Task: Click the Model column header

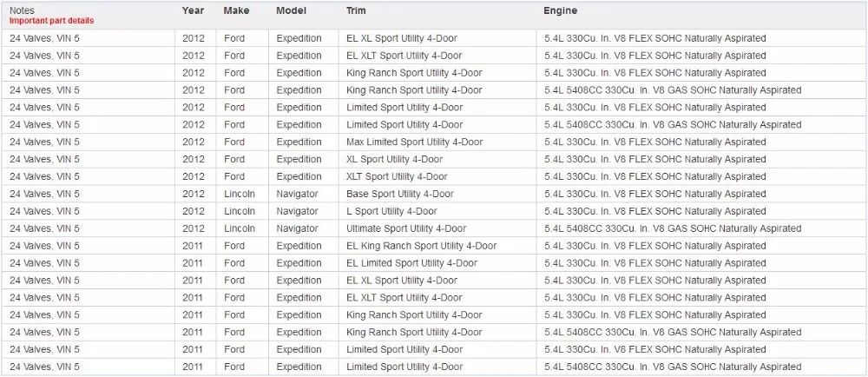Action: [x=291, y=10]
